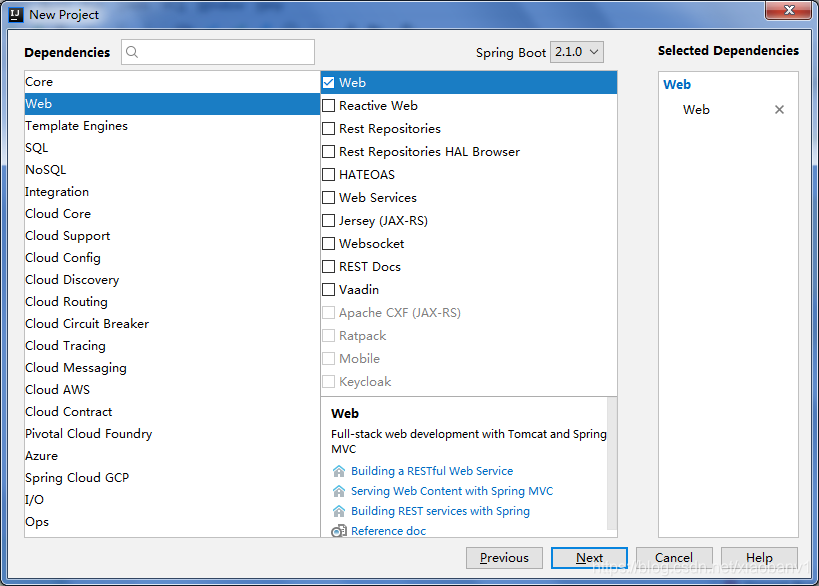The width and height of the screenshot is (819, 586).
Task: Choose the Cloud Circuit Breaker category
Action: click(172, 324)
